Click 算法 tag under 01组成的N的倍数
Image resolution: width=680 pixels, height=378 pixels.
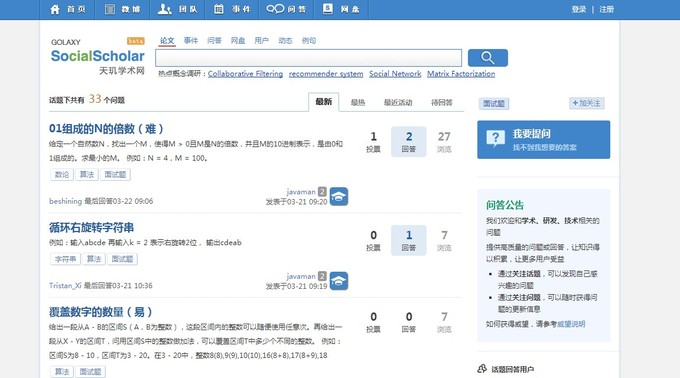click(87, 175)
